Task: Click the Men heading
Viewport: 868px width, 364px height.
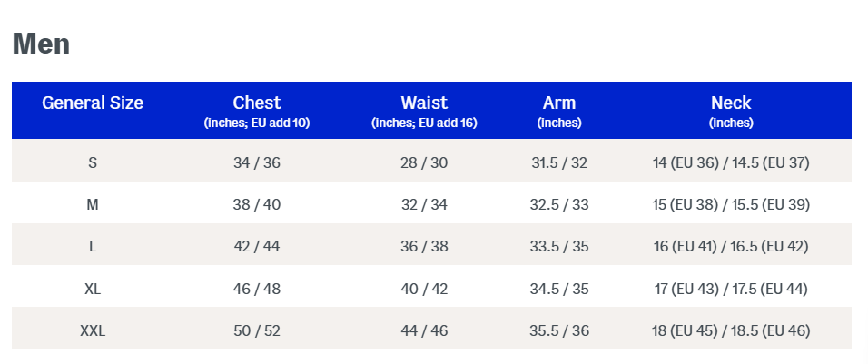Action: (x=41, y=44)
